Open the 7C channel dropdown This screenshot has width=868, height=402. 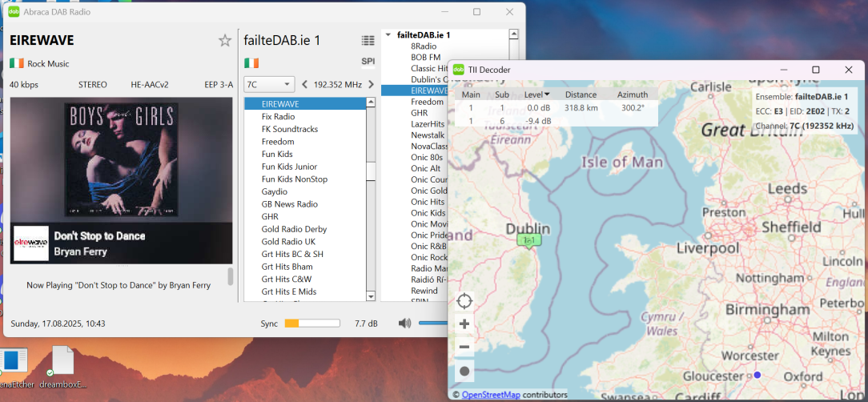click(269, 84)
